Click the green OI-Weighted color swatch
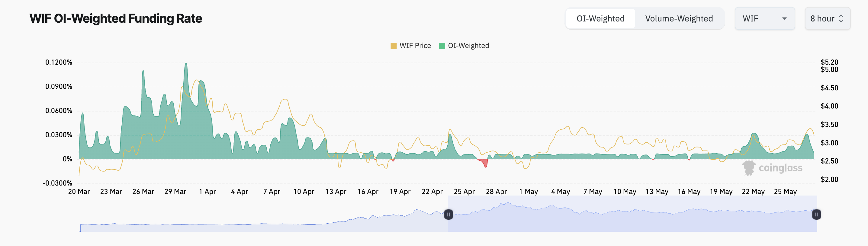This screenshot has width=868, height=246. [442, 46]
